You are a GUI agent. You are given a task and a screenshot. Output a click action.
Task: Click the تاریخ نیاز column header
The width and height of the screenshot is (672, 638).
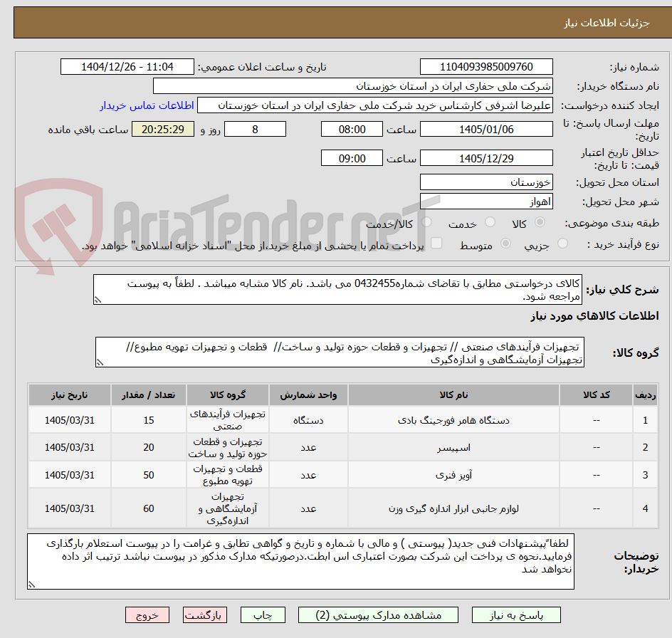pyautogui.click(x=70, y=395)
